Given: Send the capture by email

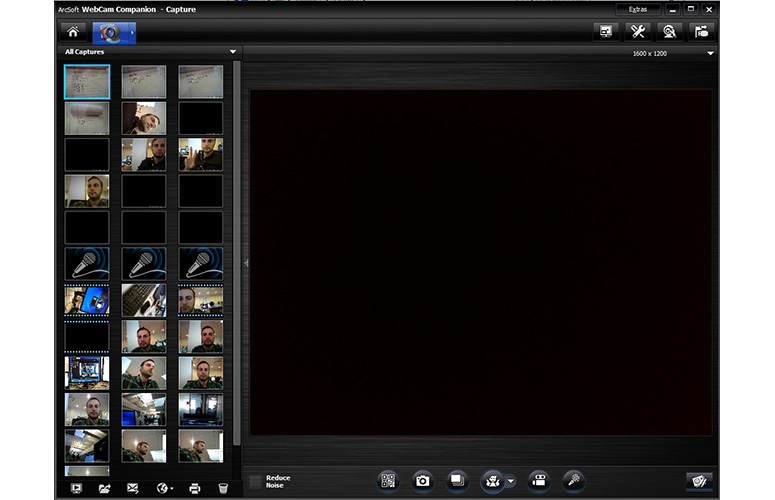Looking at the screenshot, I should pos(132,488).
